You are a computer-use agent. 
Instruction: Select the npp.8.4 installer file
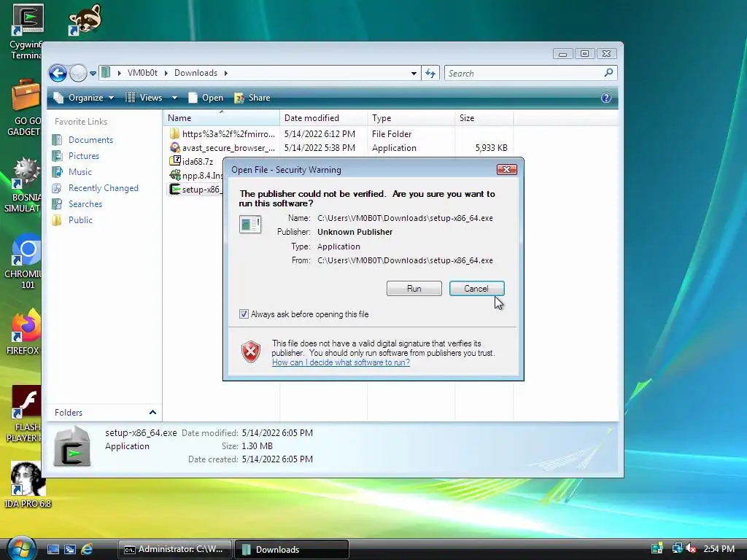point(196,176)
